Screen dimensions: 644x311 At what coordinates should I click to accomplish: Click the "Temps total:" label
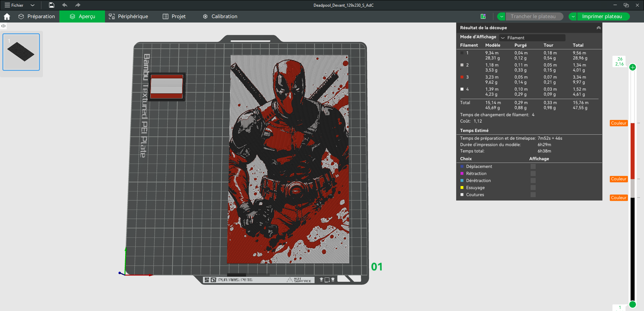(x=472, y=151)
